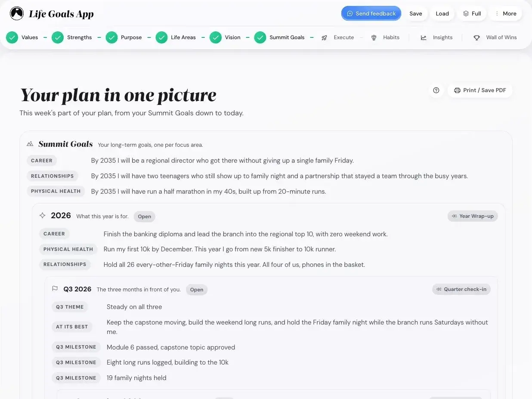
Task: Go to the Purpose step
Action: coord(124,37)
